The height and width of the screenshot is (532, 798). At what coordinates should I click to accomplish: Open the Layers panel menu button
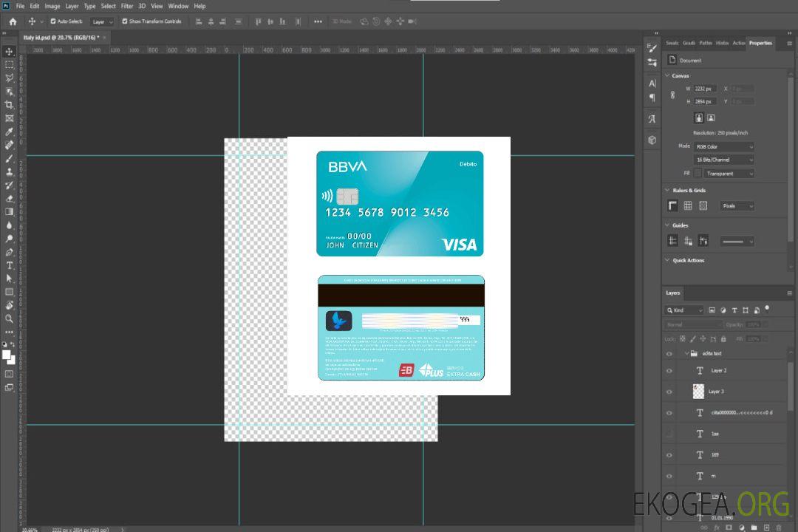pyautogui.click(x=789, y=293)
